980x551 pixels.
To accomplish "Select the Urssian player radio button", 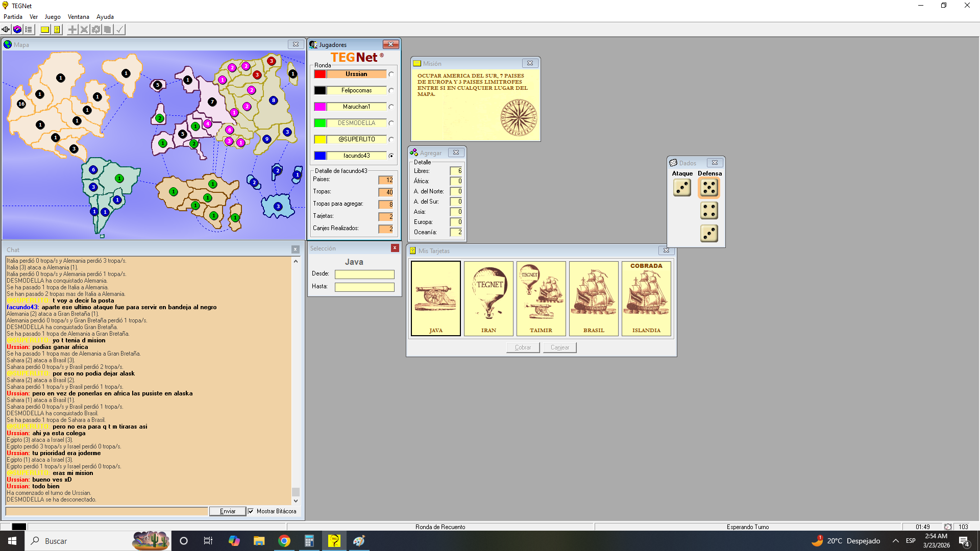I will [391, 74].
